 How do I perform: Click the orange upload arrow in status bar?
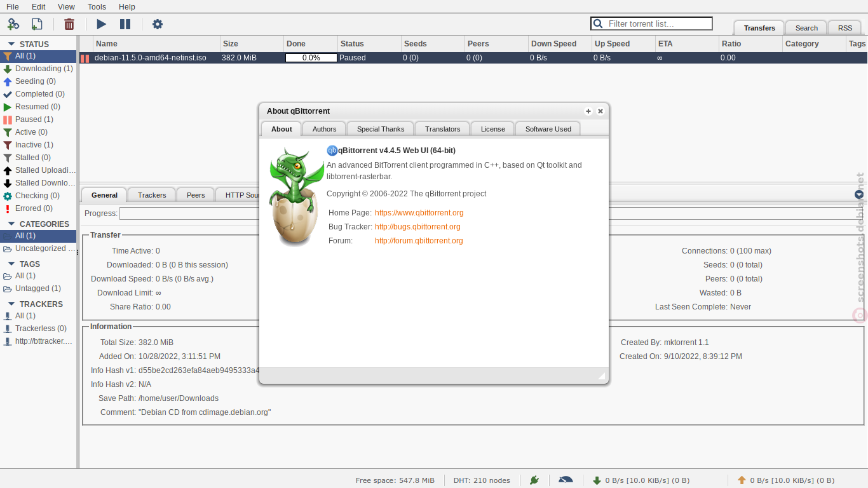coord(742,480)
